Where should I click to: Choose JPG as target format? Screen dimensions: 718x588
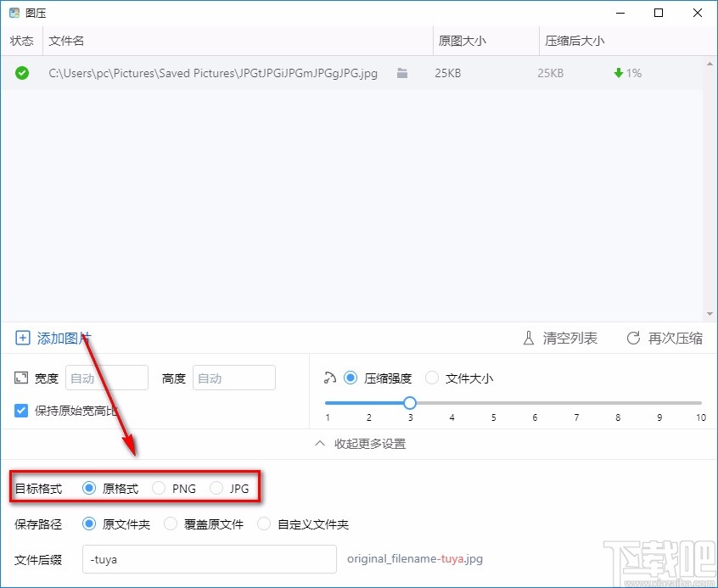pos(216,489)
